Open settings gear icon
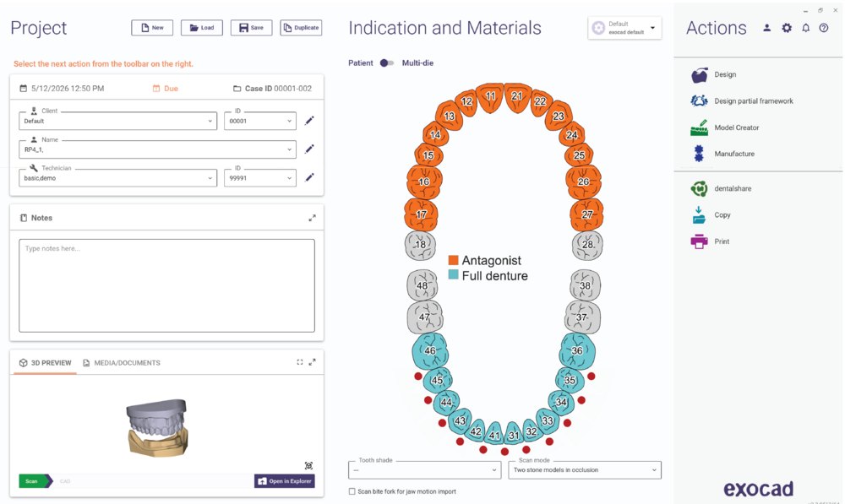Viewport: 845px width, 504px height. point(787,28)
